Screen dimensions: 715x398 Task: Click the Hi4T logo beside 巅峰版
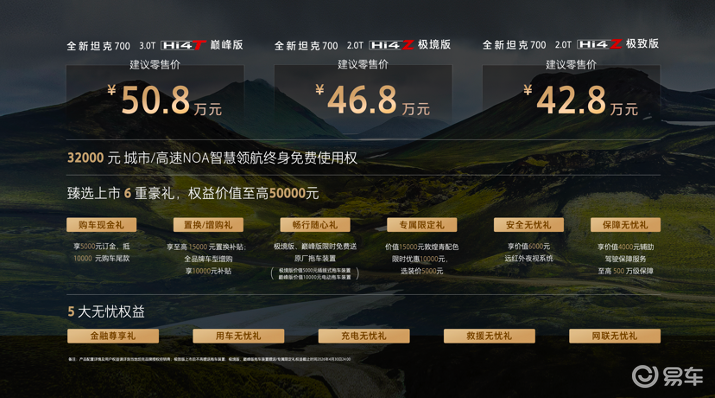pos(183,45)
